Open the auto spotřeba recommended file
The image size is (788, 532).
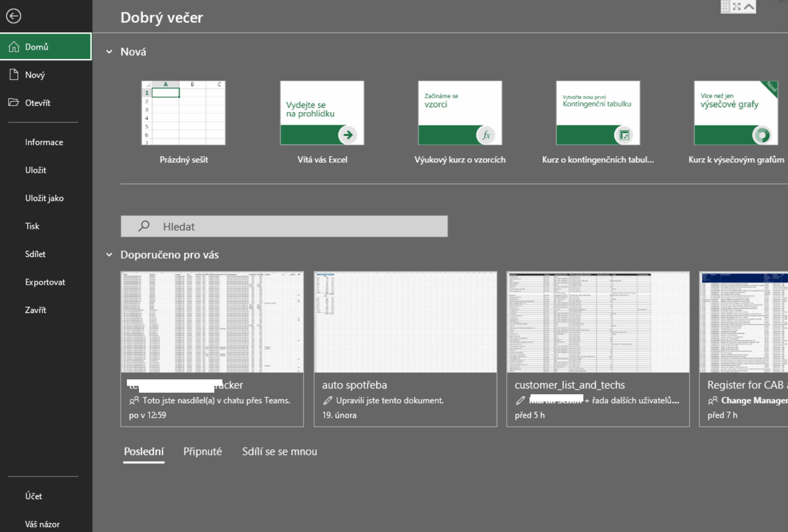(x=405, y=349)
